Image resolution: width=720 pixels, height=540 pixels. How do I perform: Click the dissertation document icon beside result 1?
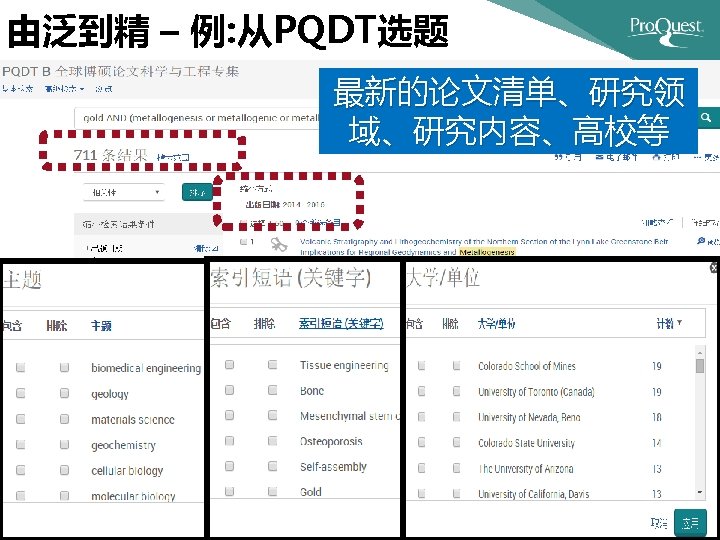[x=278, y=245]
